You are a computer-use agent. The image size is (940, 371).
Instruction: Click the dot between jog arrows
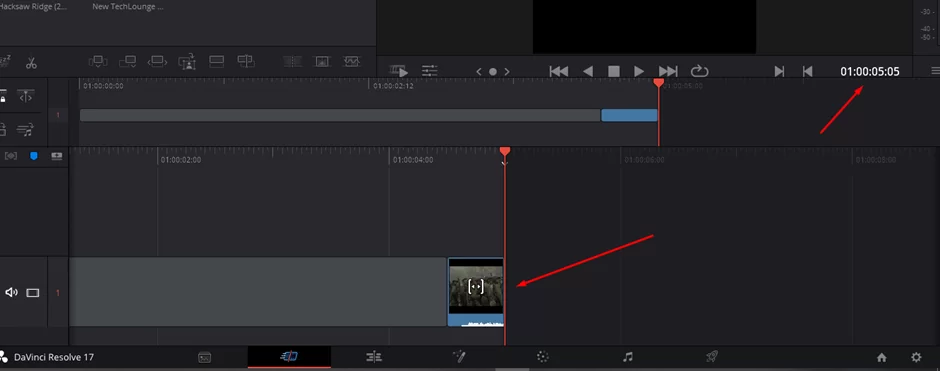493,71
